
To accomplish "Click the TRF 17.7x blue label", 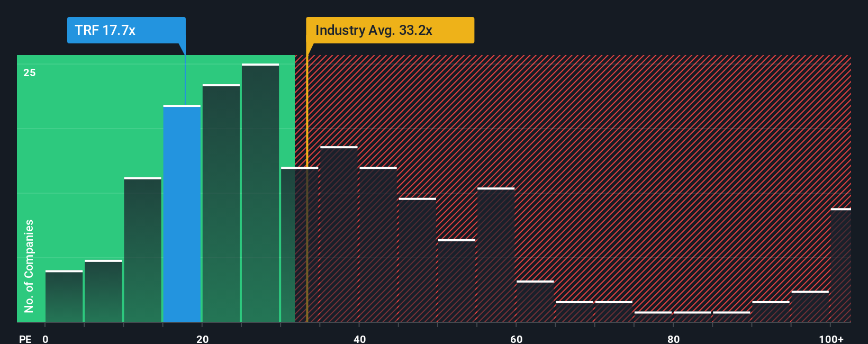I will (126, 30).
